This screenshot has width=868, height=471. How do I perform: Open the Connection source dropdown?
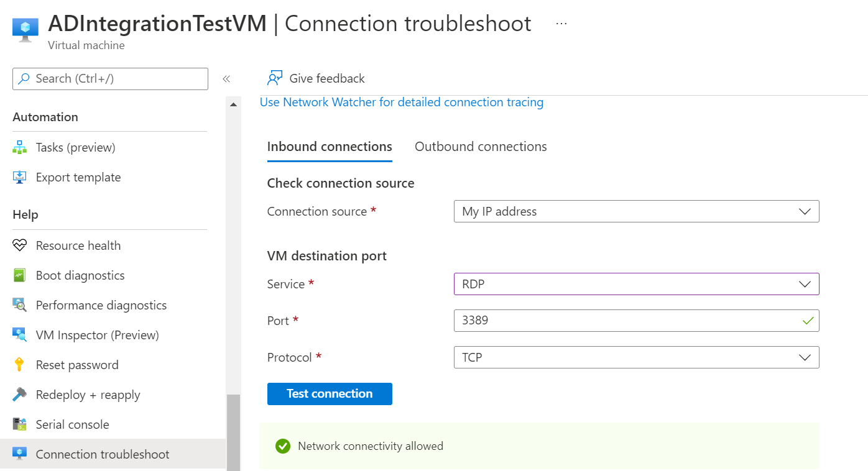click(636, 211)
